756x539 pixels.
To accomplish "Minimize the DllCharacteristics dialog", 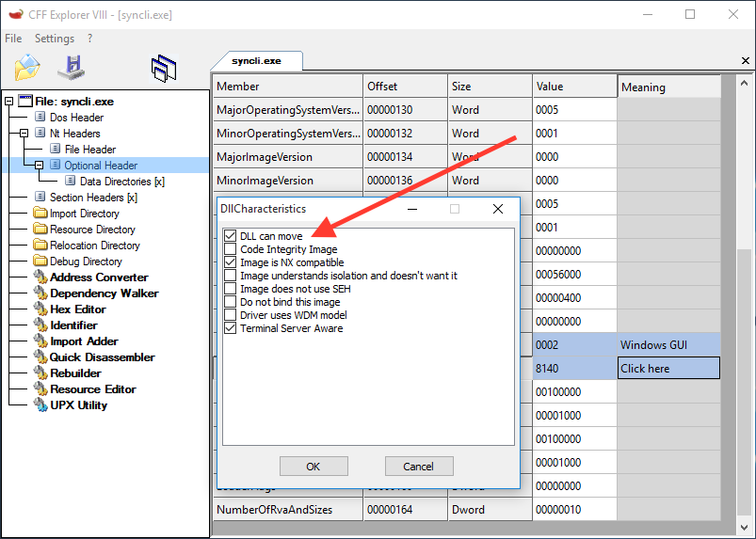I will tap(412, 209).
